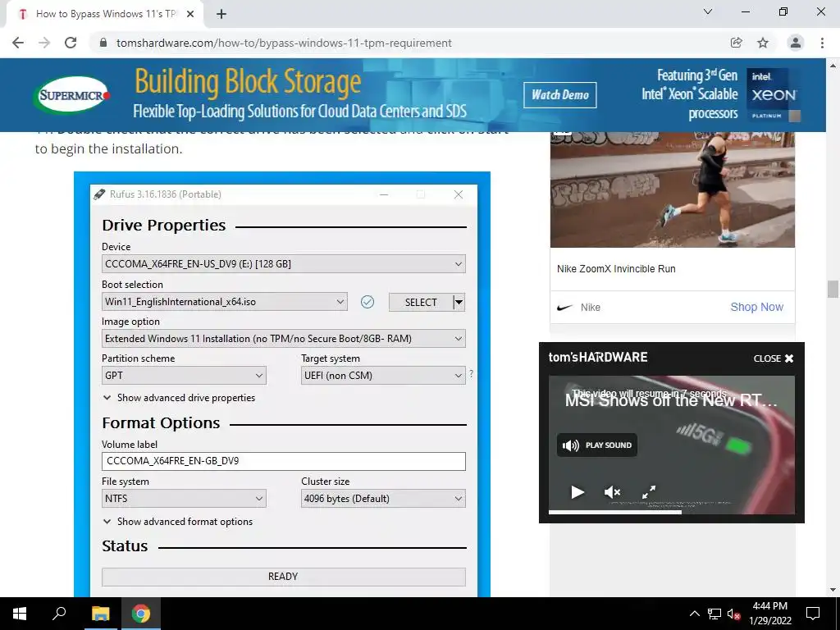Click the Rufus USB icon in title bar

[x=99, y=194]
